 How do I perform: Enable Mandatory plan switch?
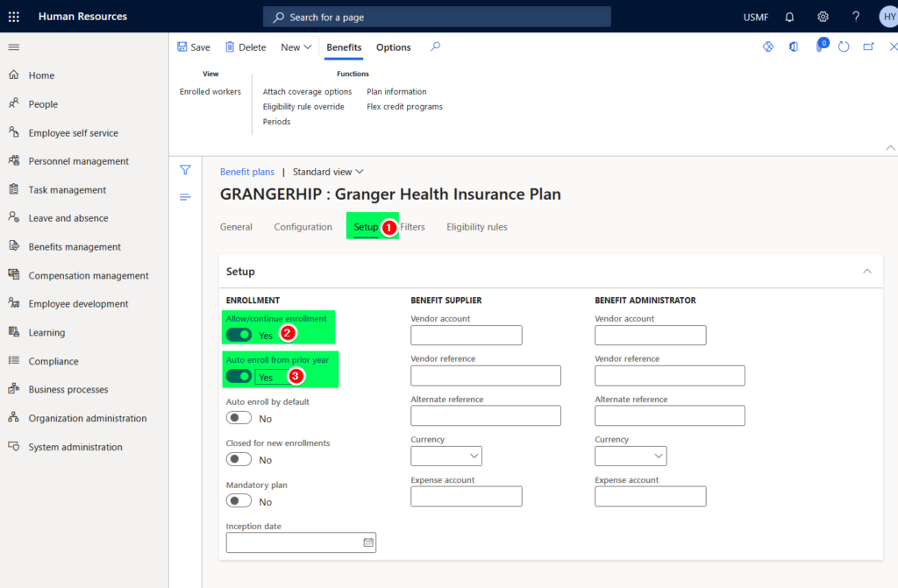click(239, 501)
